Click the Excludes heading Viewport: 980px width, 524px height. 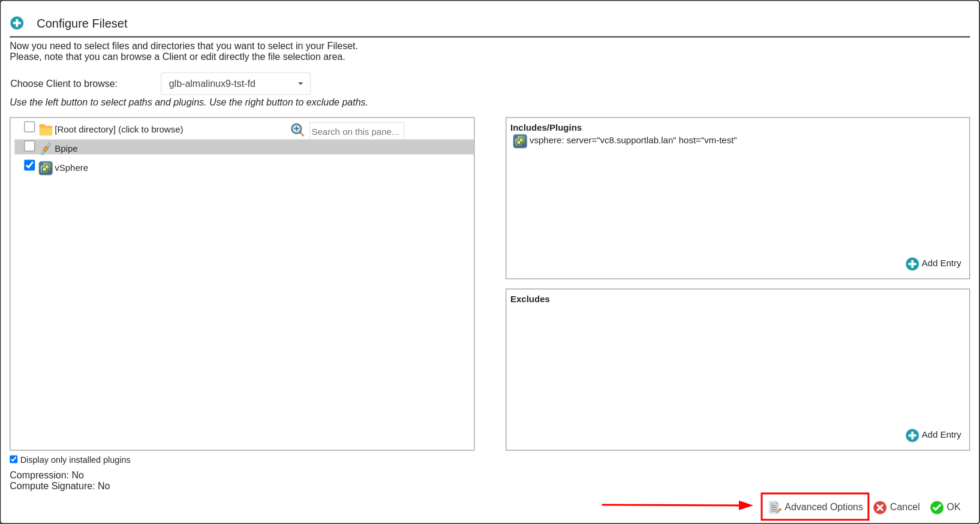tap(530, 299)
